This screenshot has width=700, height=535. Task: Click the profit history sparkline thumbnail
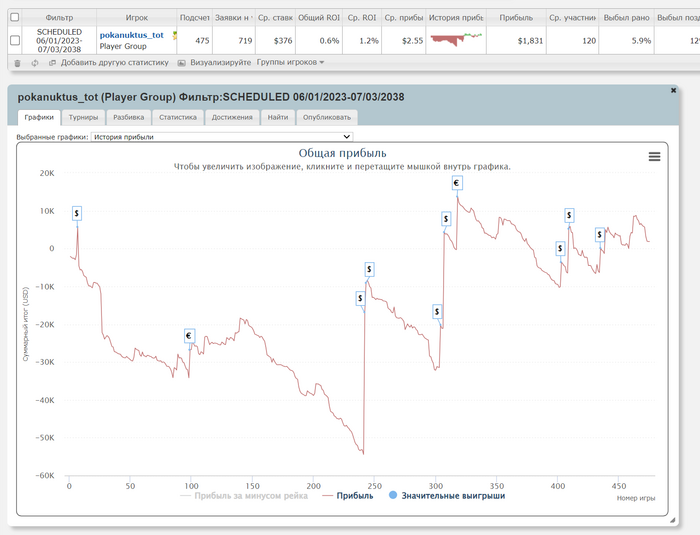[456, 39]
